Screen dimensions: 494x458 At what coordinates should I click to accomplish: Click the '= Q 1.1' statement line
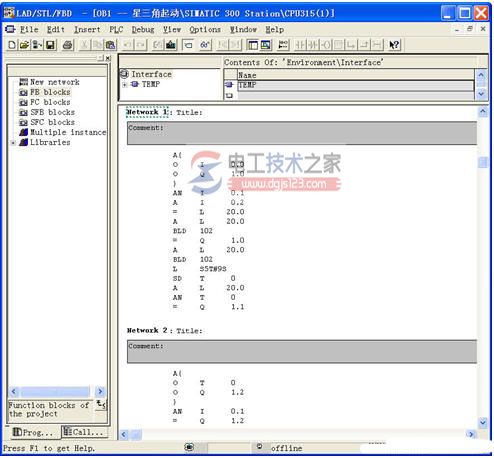coord(209,307)
